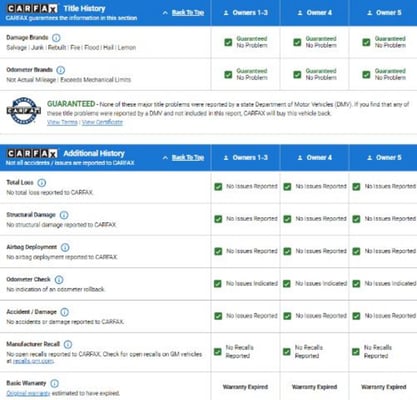Image resolution: width=417 pixels, height=400 pixels.
Task: Select Owner 5 column in Additional History header
Action: [383, 158]
